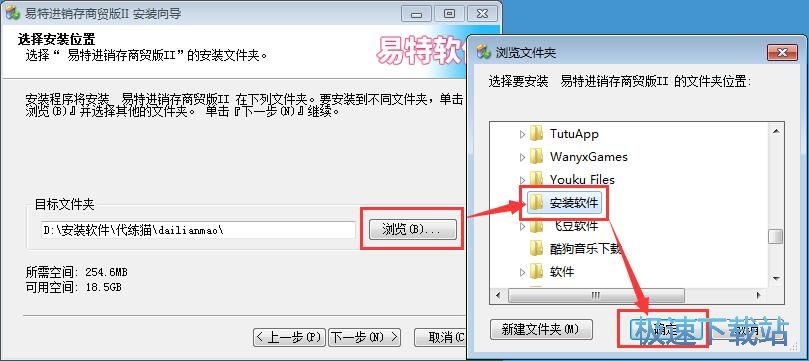Click the 可用空间: 18.5GB text
Image resolution: width=809 pixels, height=361 pixels.
[74, 287]
